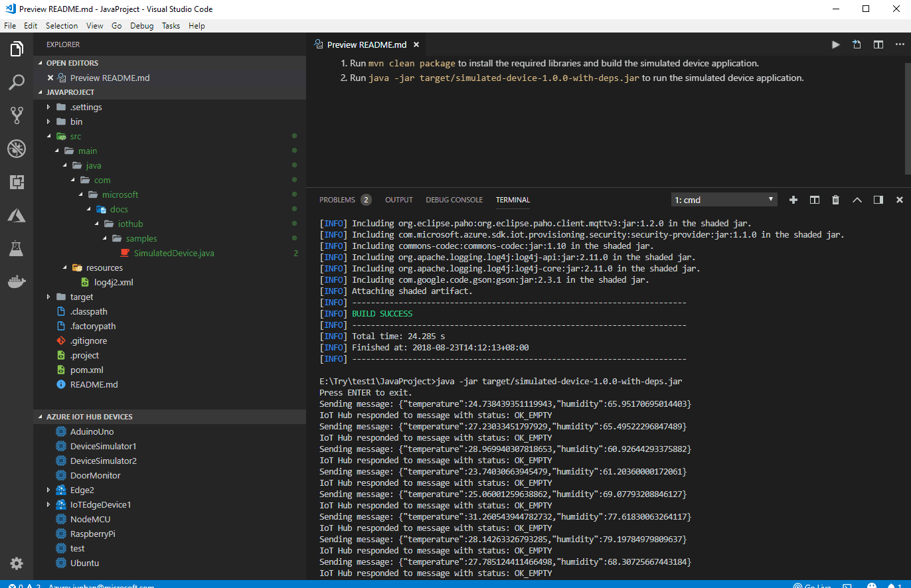
Task: Maximize the terminal panel size
Action: pos(857,200)
